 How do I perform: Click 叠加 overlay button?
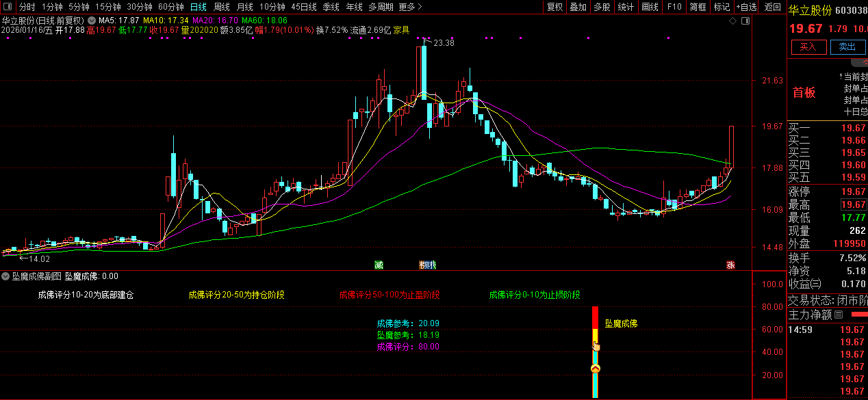click(x=578, y=7)
